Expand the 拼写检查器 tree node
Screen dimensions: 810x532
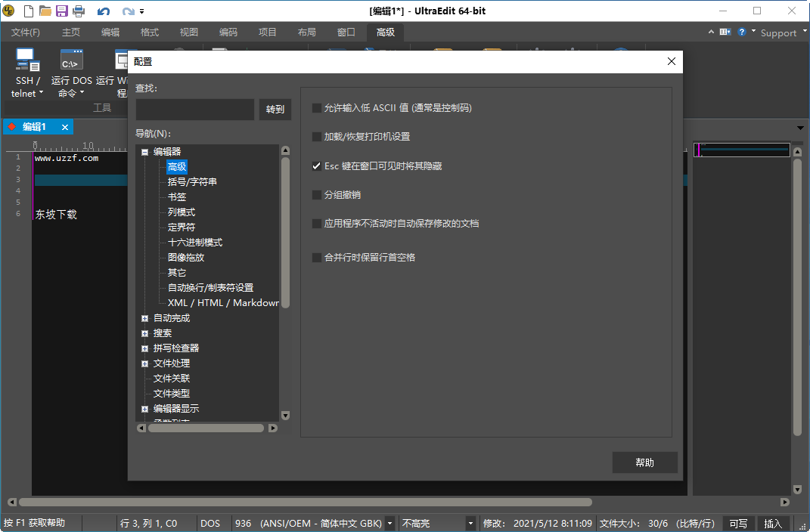pyautogui.click(x=144, y=349)
